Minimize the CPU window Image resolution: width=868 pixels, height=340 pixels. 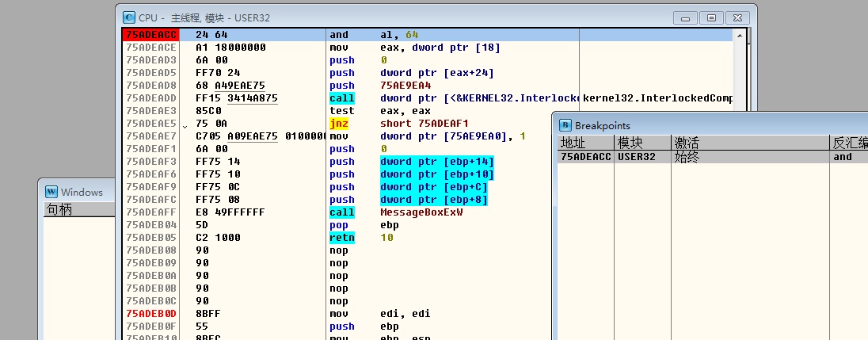(x=686, y=17)
